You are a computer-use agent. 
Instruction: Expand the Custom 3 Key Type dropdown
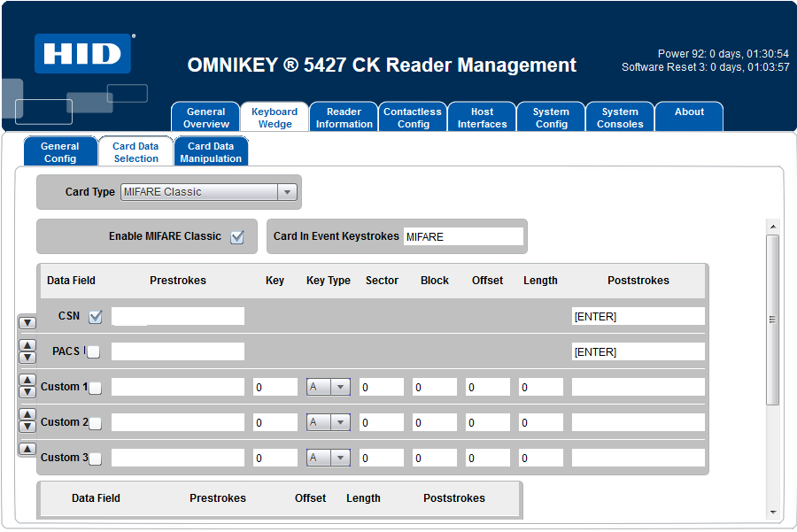[340, 459]
